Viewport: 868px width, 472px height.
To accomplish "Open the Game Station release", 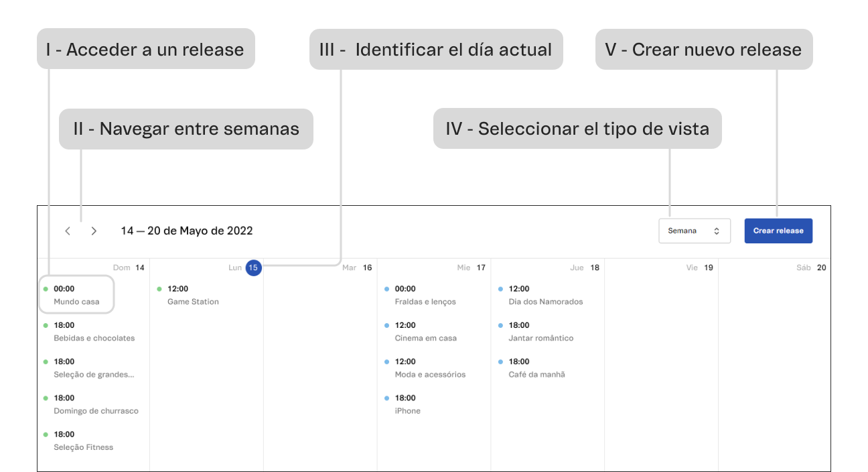I will pyautogui.click(x=193, y=295).
